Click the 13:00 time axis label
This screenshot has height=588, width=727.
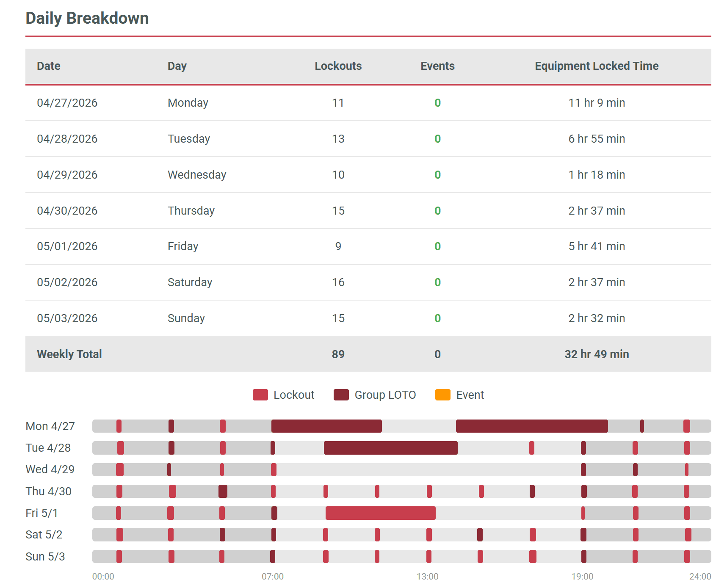click(428, 577)
